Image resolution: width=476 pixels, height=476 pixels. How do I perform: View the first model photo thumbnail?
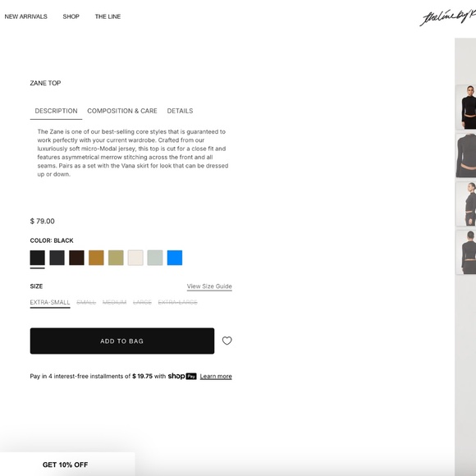(x=466, y=108)
